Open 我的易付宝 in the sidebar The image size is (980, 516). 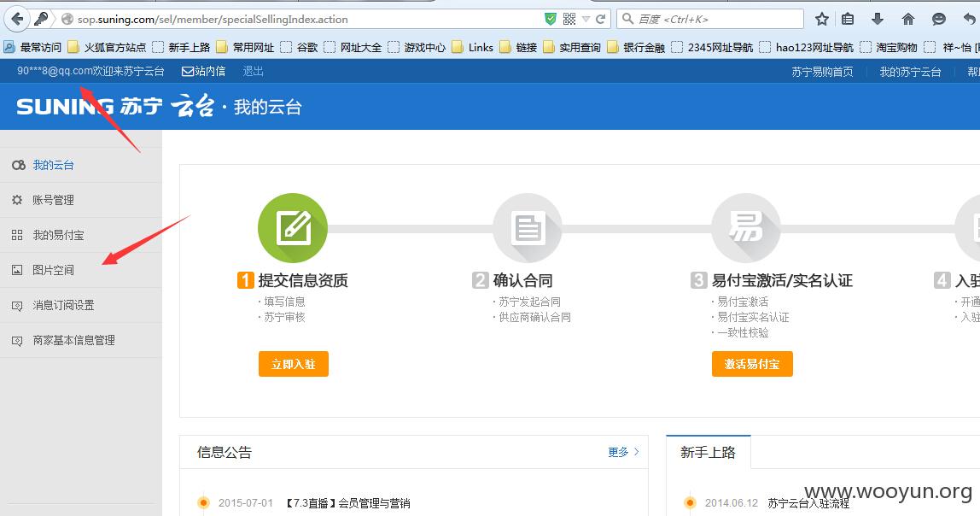pyautogui.click(x=58, y=235)
